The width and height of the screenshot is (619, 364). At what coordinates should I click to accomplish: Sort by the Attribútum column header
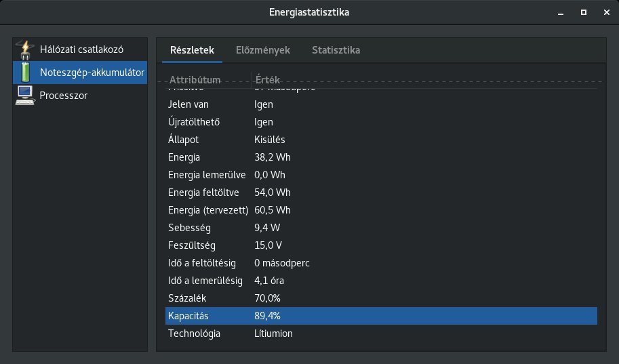tap(204, 79)
